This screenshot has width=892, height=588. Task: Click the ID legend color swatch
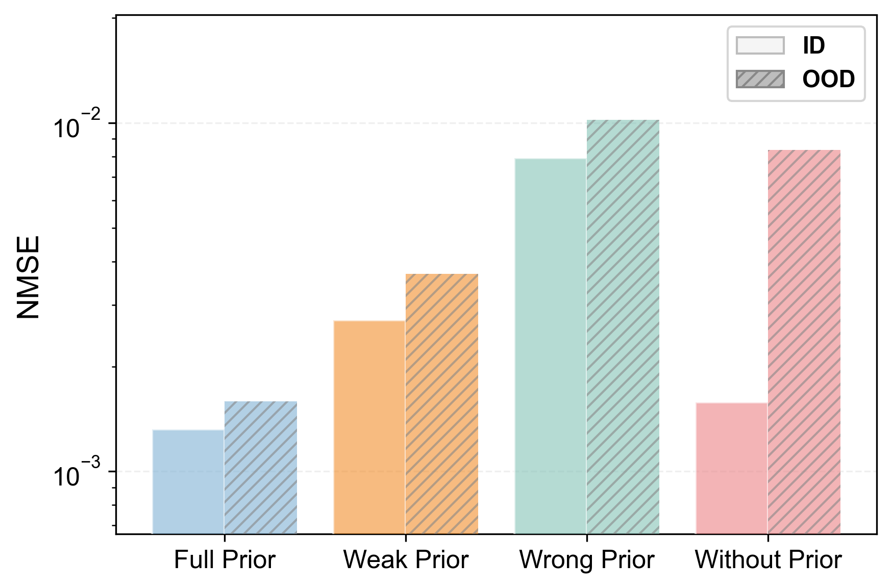tap(760, 45)
